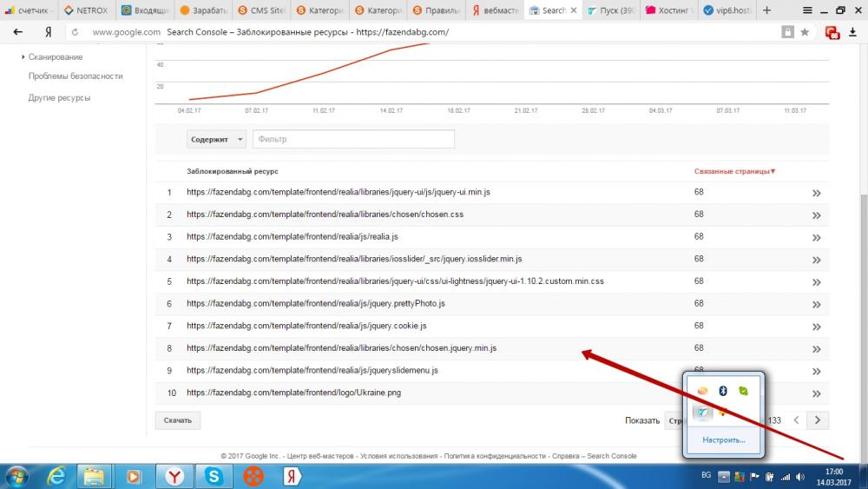Image resolution: width=868 pixels, height=489 pixels.
Task: Click the Bluetooth icon in tray popup
Action: [722, 391]
